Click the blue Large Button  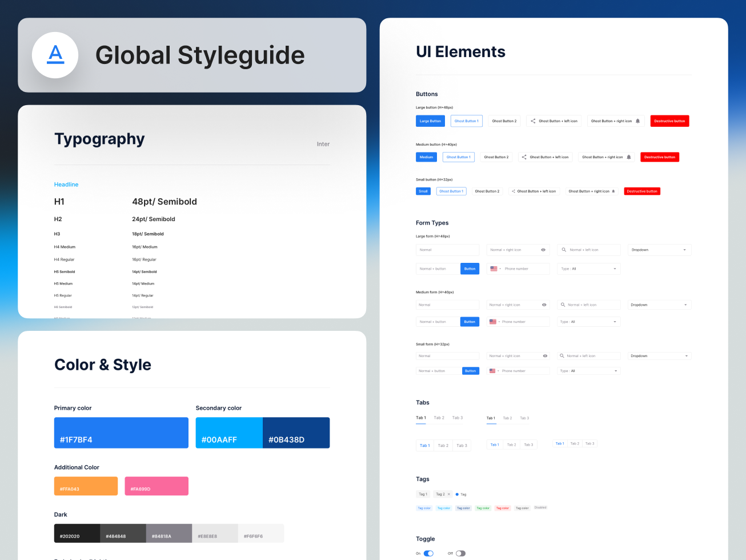[430, 121]
